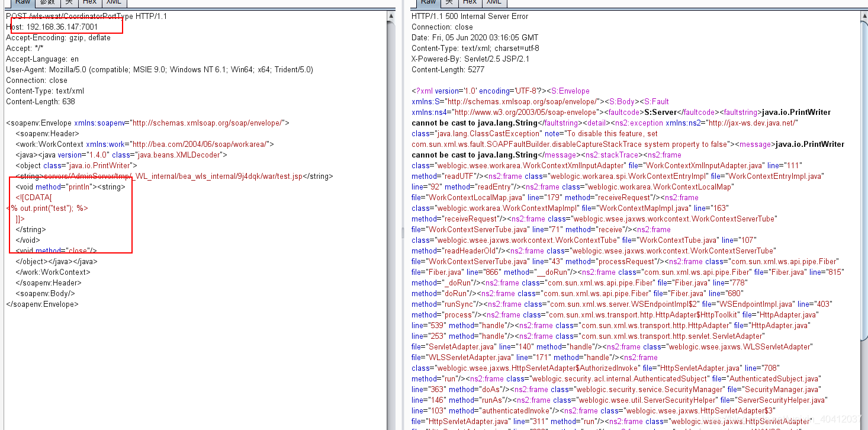Click the response Connection: close header
The width and height of the screenshot is (868, 430).
(x=442, y=27)
